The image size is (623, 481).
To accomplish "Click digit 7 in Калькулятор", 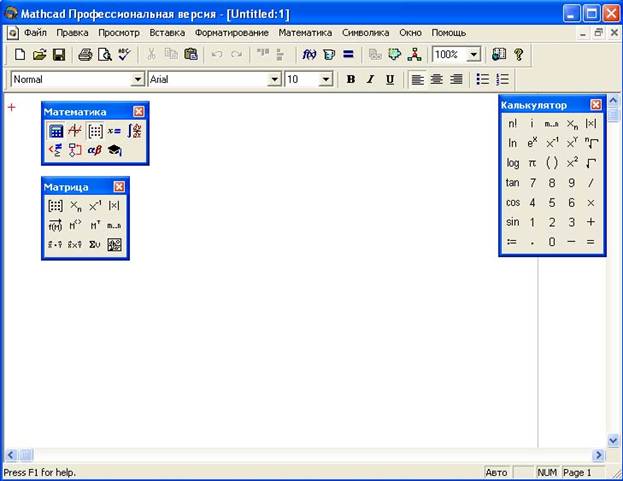I will (x=532, y=183).
